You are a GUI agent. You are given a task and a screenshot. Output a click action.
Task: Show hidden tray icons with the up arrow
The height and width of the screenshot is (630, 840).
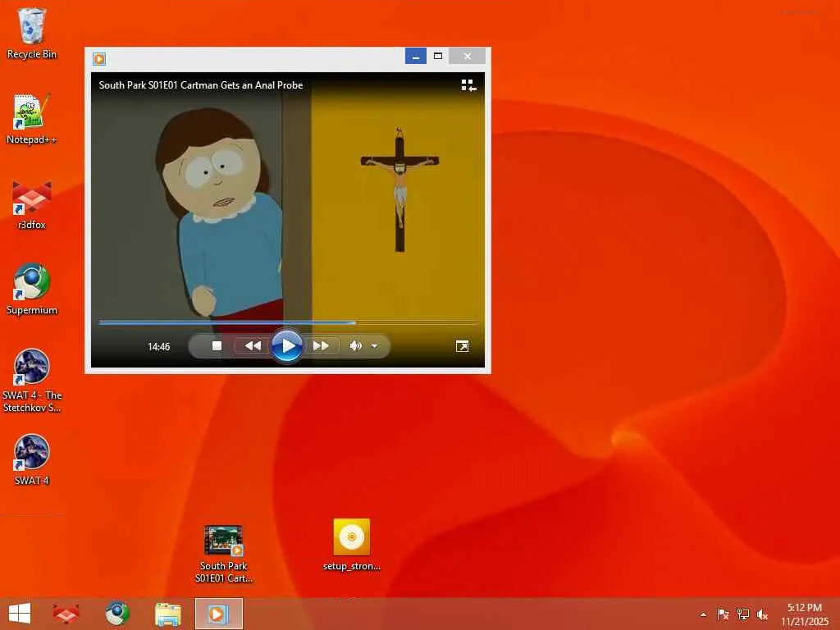[x=703, y=614]
